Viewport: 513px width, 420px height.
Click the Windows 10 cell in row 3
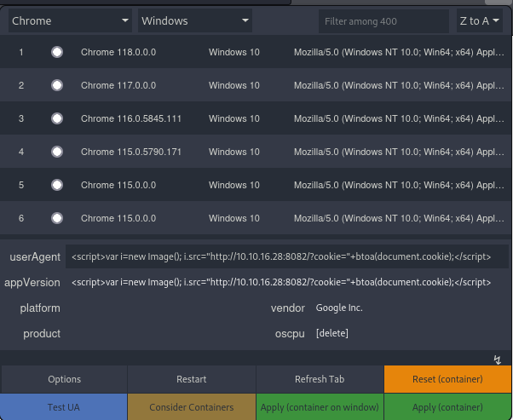coord(234,118)
